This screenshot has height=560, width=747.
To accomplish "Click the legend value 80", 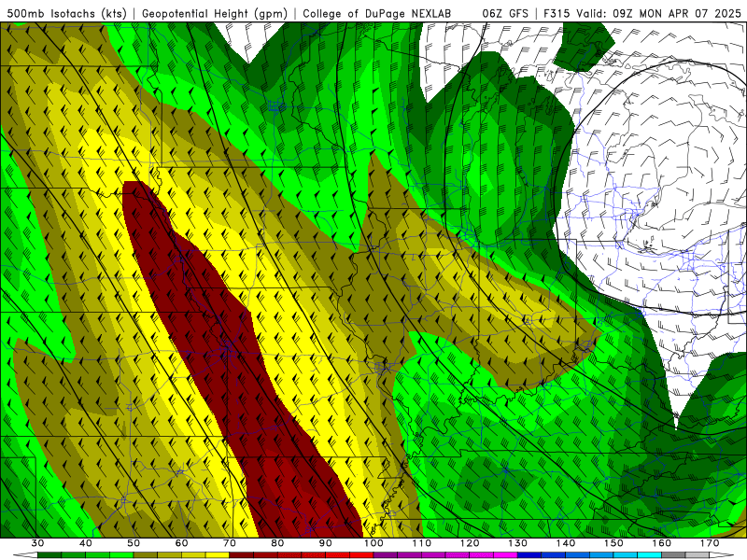I will coord(277,543).
